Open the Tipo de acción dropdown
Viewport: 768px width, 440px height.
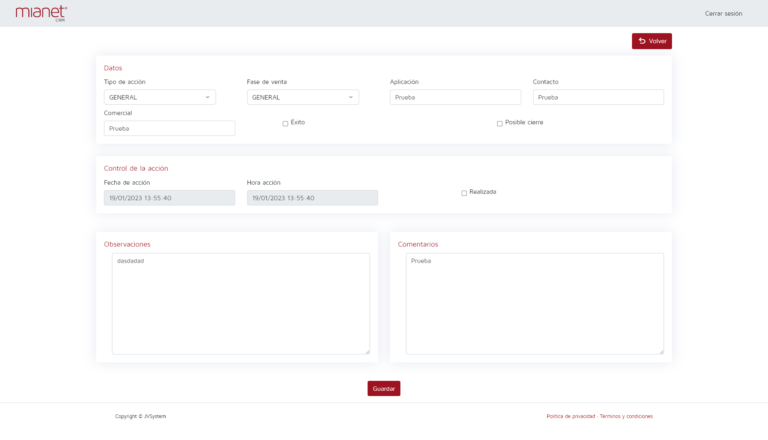[x=159, y=97]
